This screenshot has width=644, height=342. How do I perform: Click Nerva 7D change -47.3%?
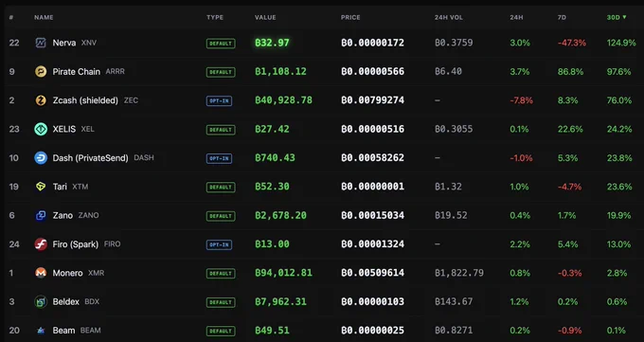click(x=572, y=43)
